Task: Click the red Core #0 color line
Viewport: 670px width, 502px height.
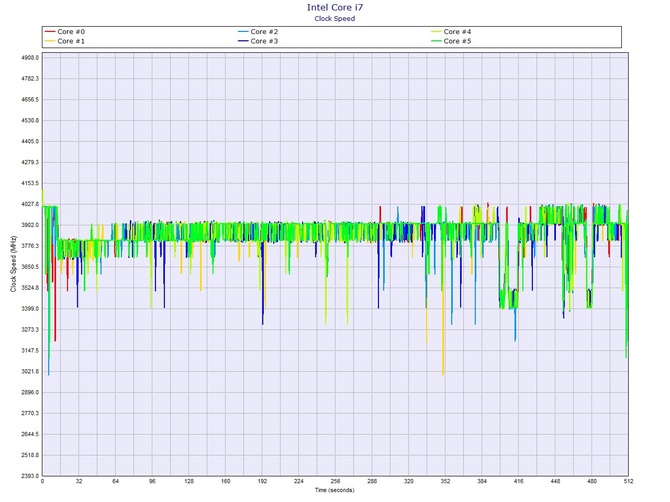Action: pyautogui.click(x=50, y=32)
